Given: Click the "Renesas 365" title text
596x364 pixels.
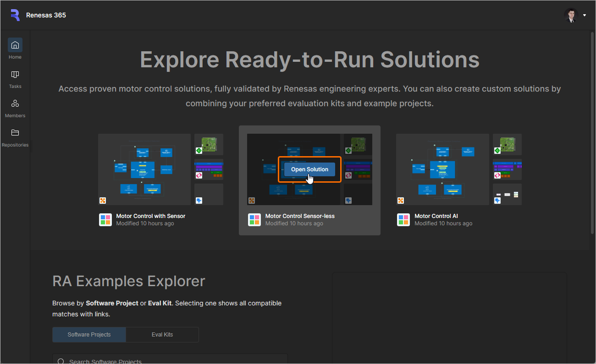Looking at the screenshot, I should pos(46,15).
